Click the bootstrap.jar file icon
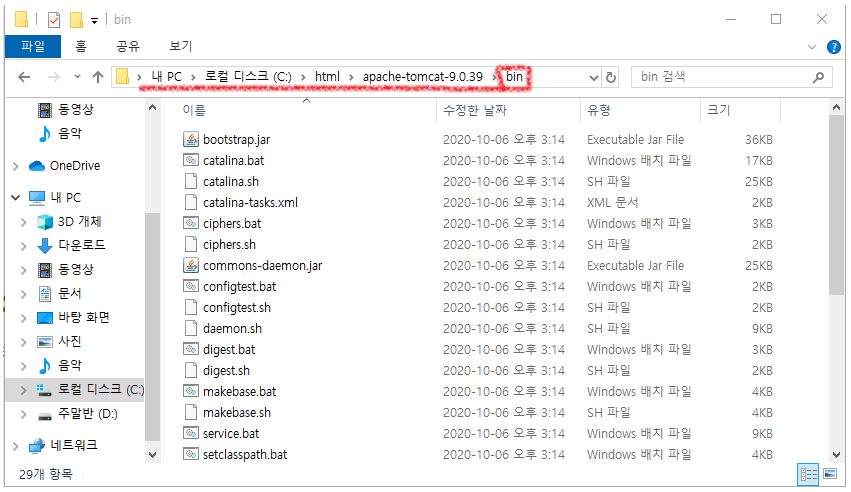Screen dimensions: 851x492 (190, 139)
